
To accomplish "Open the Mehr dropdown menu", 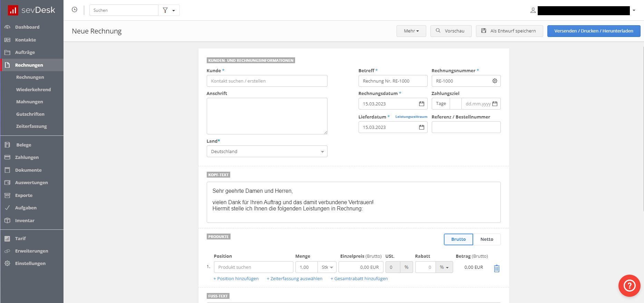I will tap(411, 31).
